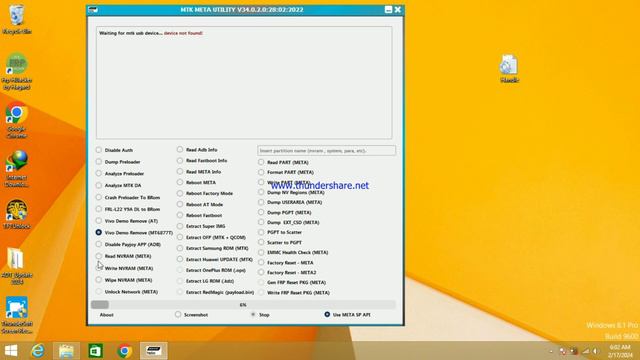The image size is (640, 360).
Task: Select Read Fastboot Info option
Action: (202, 161)
